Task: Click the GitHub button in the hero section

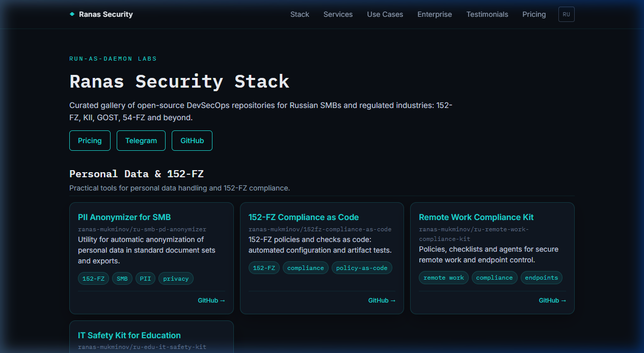Action: (x=192, y=141)
